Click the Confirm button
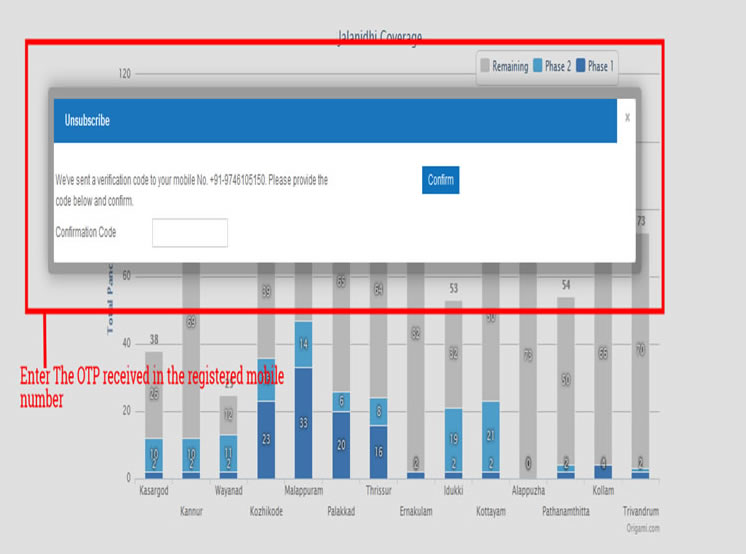 click(x=440, y=180)
